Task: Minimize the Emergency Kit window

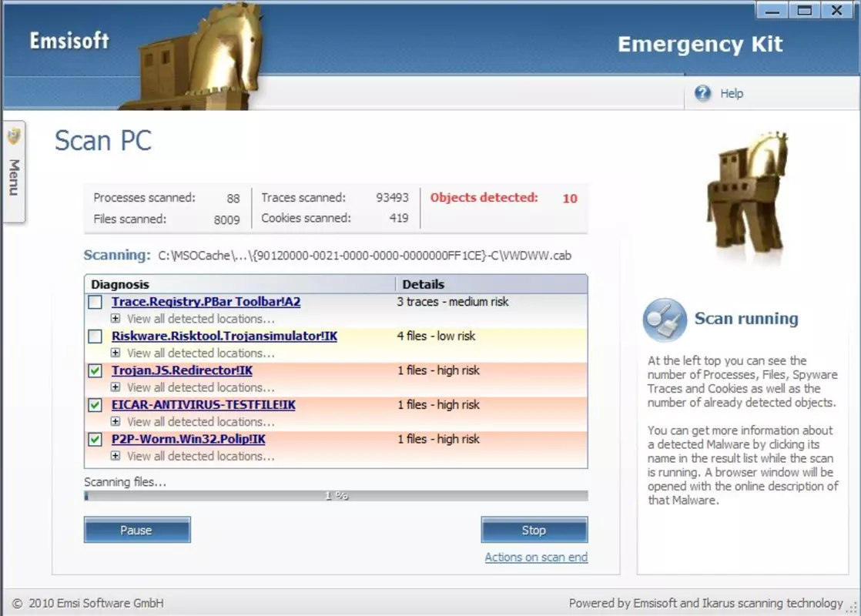Action: 772,11
